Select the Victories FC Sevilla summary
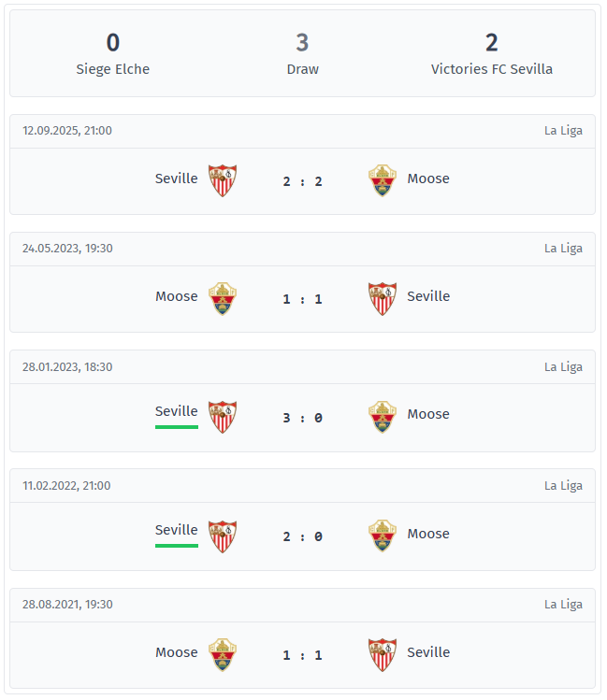The image size is (607, 700). 491,53
